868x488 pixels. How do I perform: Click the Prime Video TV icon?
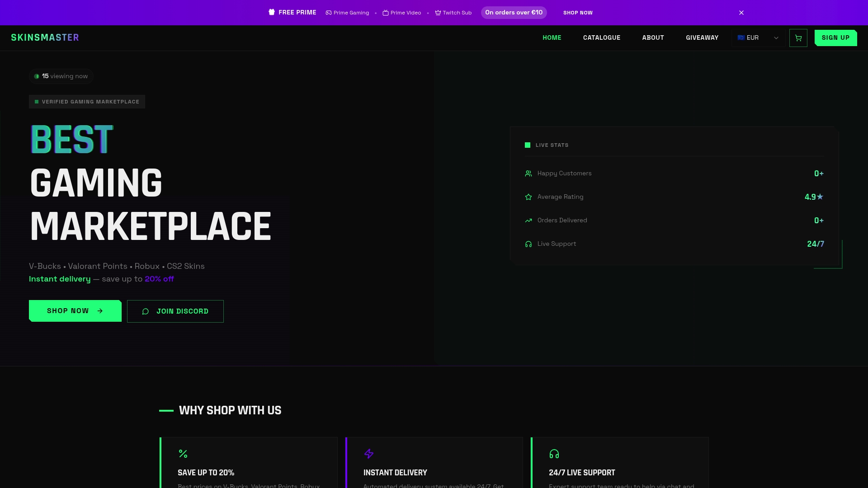386,13
